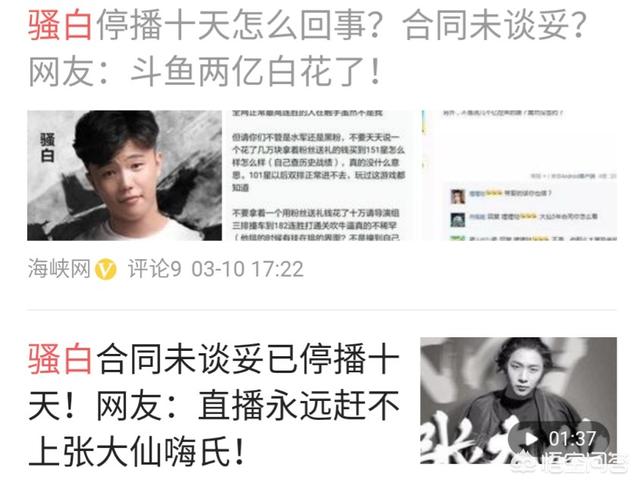
Task: Click the portrait thumbnail labeled 骚白
Action: point(124,176)
